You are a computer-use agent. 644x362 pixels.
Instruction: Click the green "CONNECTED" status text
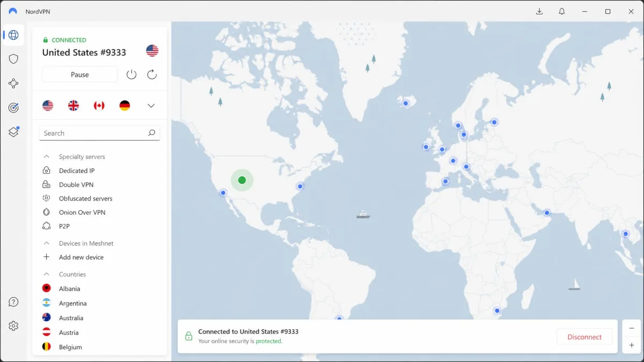click(x=69, y=40)
